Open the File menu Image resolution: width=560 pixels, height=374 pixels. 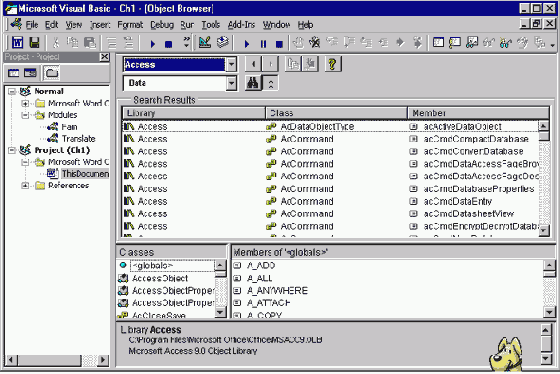(31, 25)
